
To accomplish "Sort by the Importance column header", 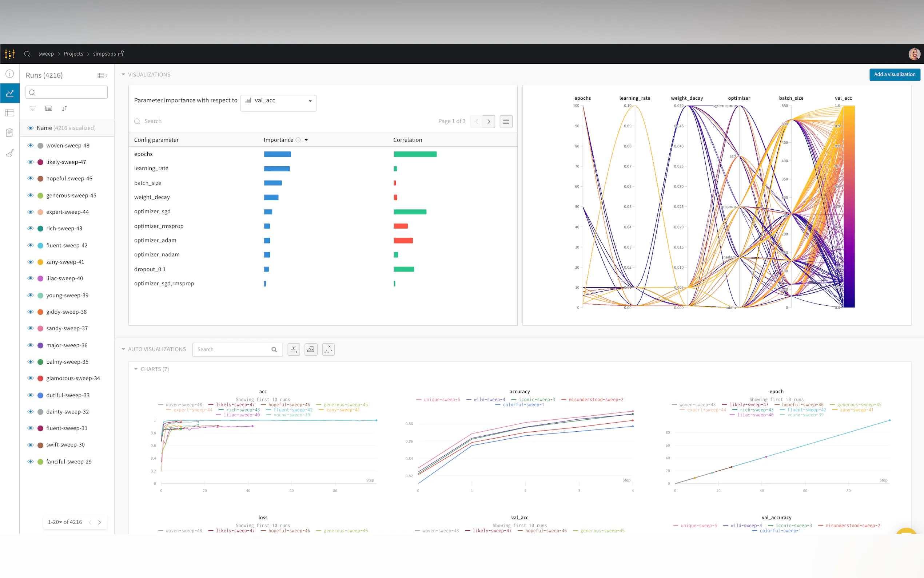I will pos(278,140).
